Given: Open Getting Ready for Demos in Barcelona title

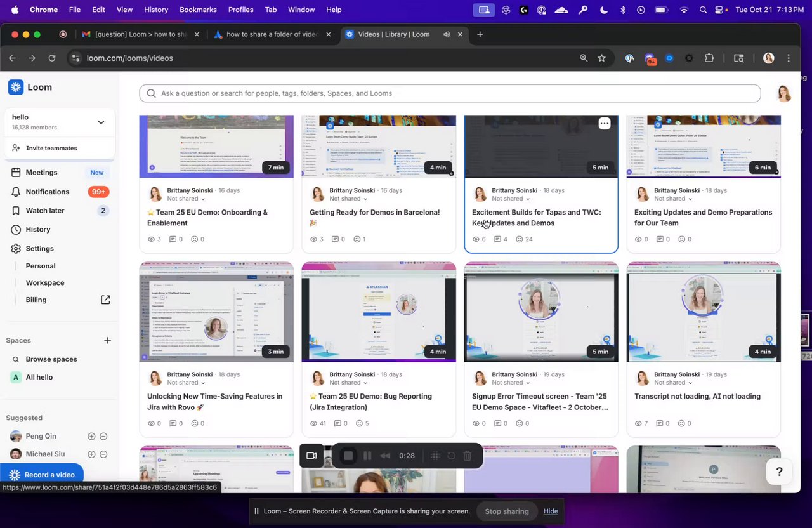Looking at the screenshot, I should tap(374, 218).
